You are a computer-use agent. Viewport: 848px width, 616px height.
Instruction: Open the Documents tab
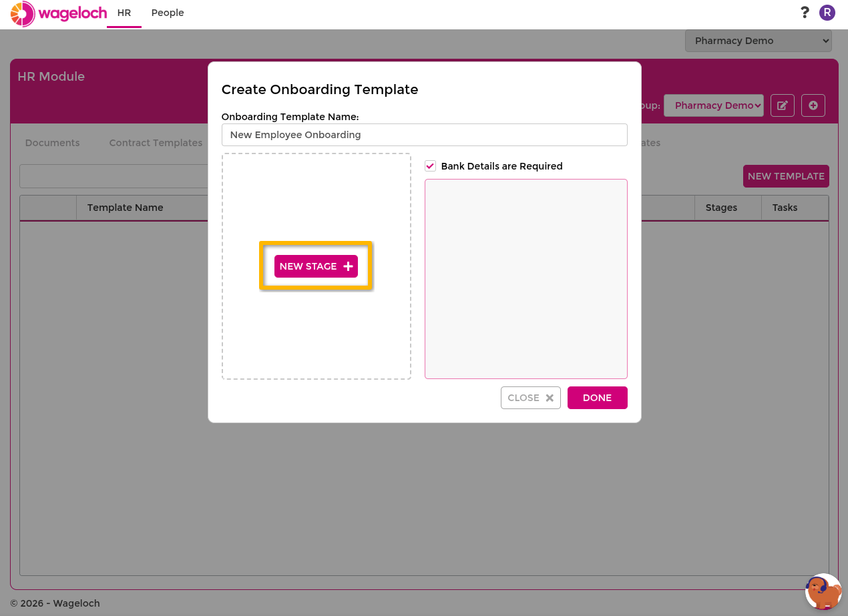52,143
